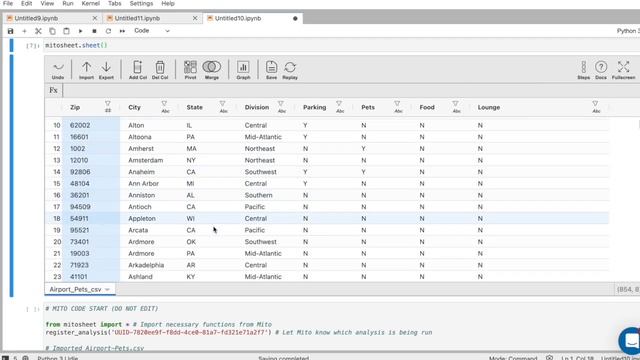Image resolution: width=640 pixels, height=360 pixels.
Task: Open the cell type Code dropdown
Action: pos(151,31)
